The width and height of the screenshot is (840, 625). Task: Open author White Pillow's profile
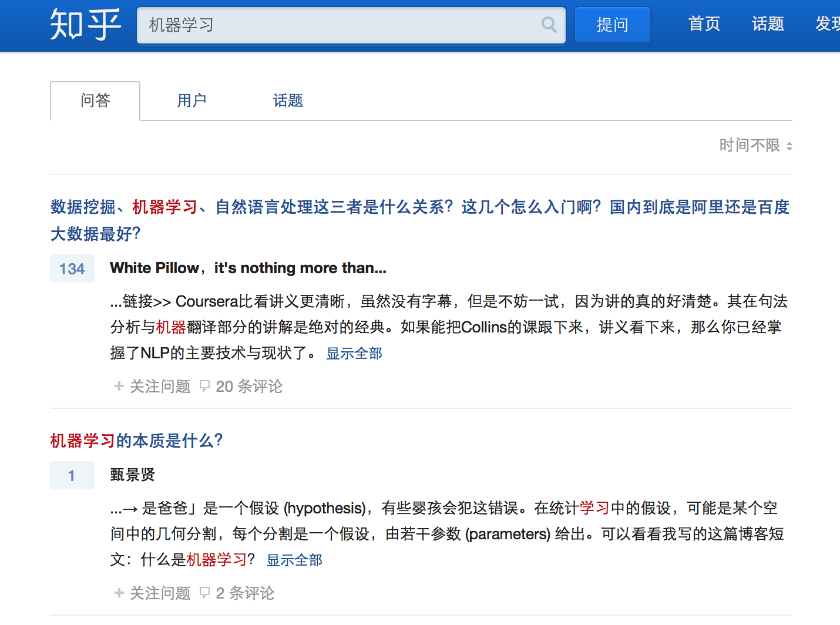point(154,268)
